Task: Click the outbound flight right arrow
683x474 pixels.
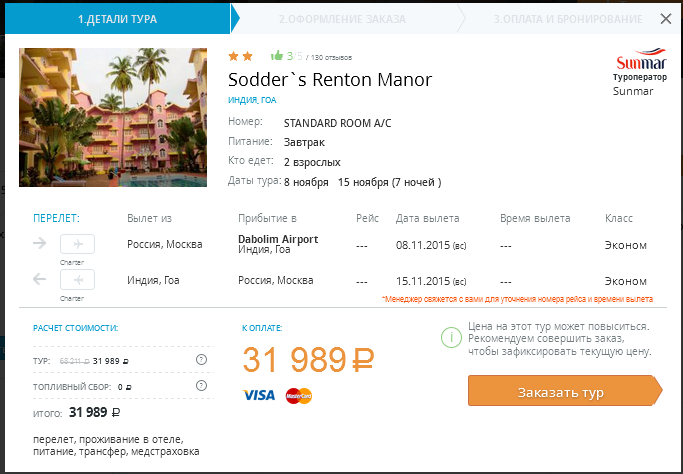Action: click(x=40, y=243)
